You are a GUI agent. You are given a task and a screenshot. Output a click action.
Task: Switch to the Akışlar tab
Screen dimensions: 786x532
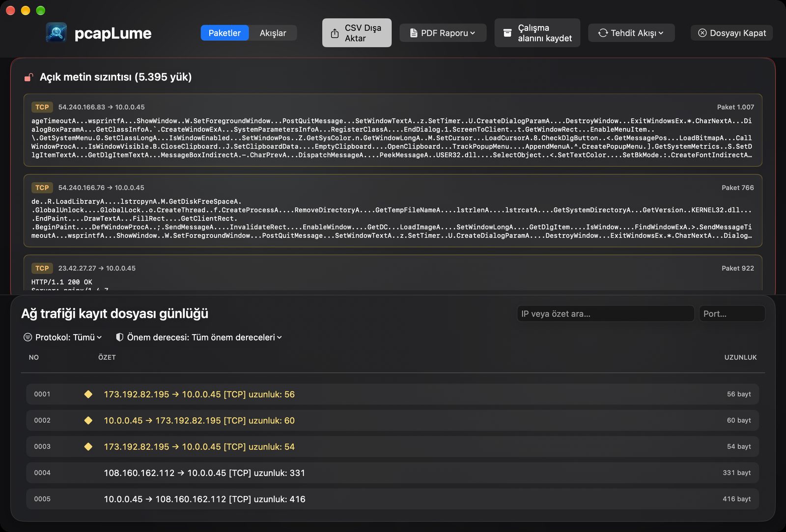(273, 33)
